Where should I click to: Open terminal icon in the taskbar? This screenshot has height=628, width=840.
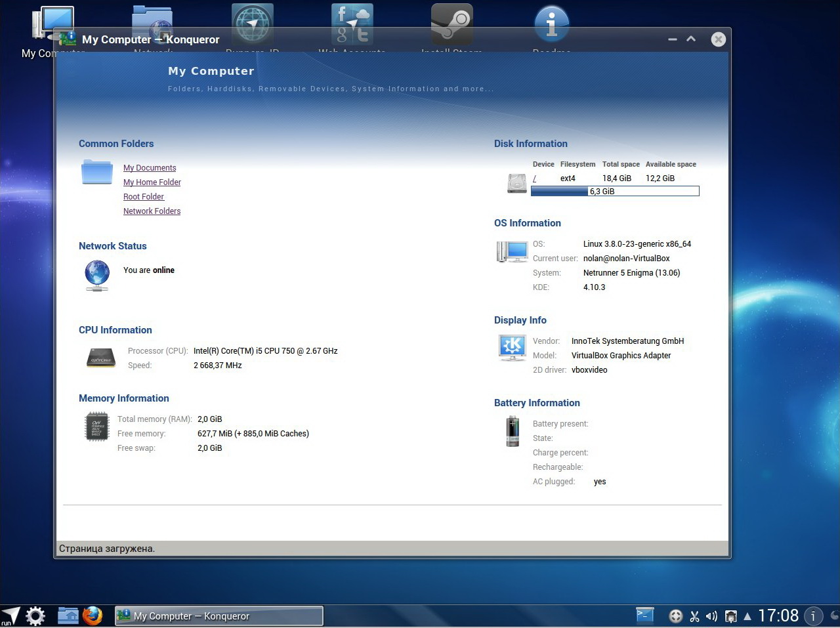[645, 615]
